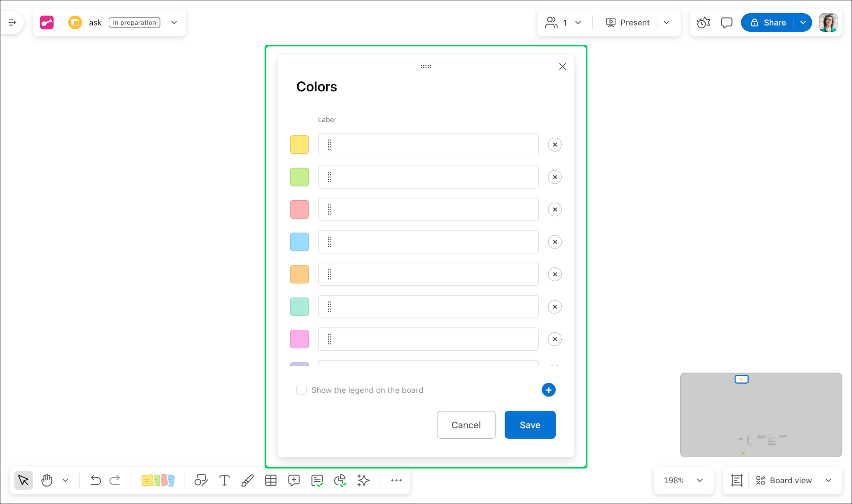Viewport: 852px width, 504px height.
Task: Insert a table on the board
Action: pos(271,480)
